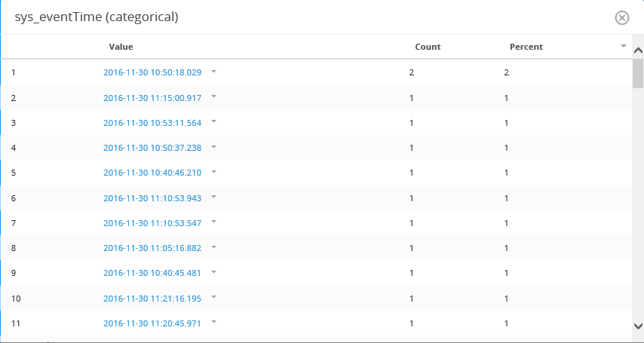The width and height of the screenshot is (644, 343).
Task: Select the value link 2016-11-30 11:10:53.547
Action: tap(152, 223)
